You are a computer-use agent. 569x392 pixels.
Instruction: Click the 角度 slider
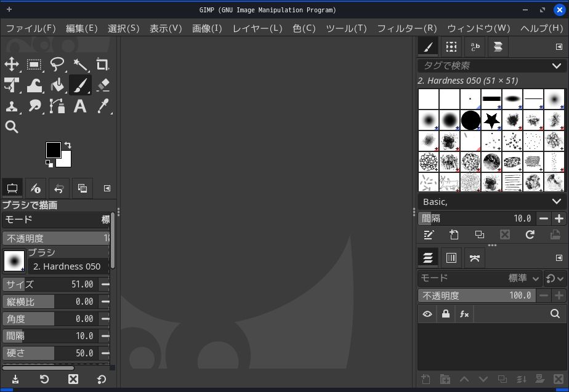50,319
